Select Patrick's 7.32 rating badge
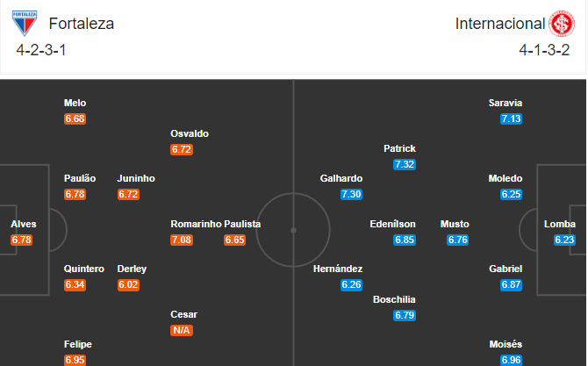Image resolution: width=588 pixels, height=366 pixels. 405,164
